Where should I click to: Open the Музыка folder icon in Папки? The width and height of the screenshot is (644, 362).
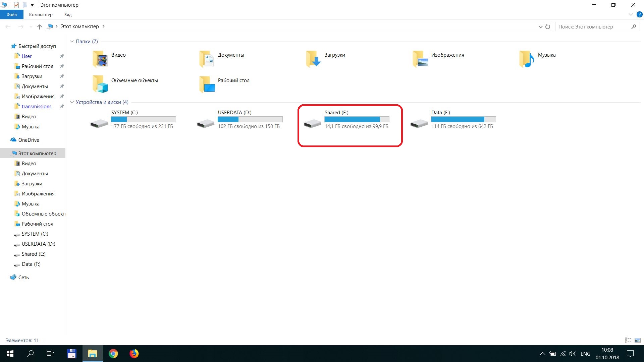point(526,59)
